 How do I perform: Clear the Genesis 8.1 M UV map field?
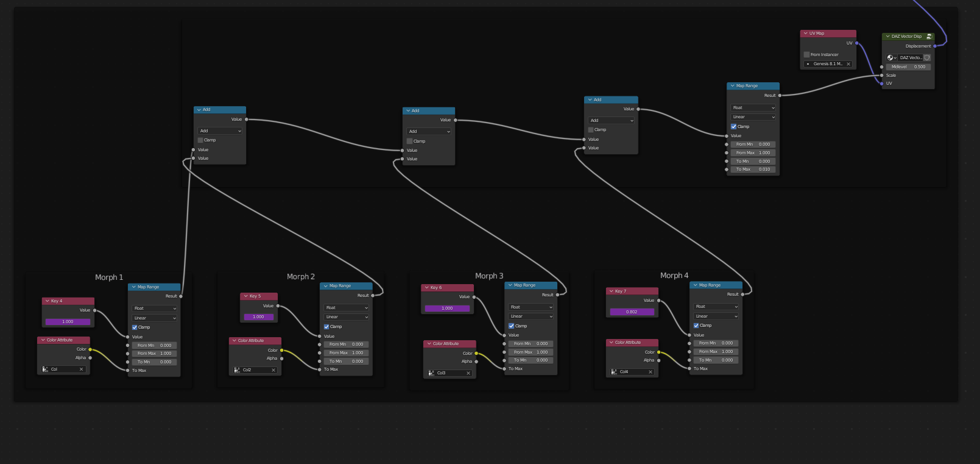pyautogui.click(x=848, y=64)
